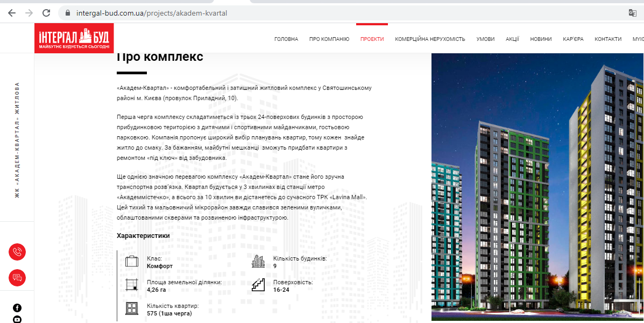The image size is (644, 323).
Task: Click the building render image
Action: coord(537,188)
